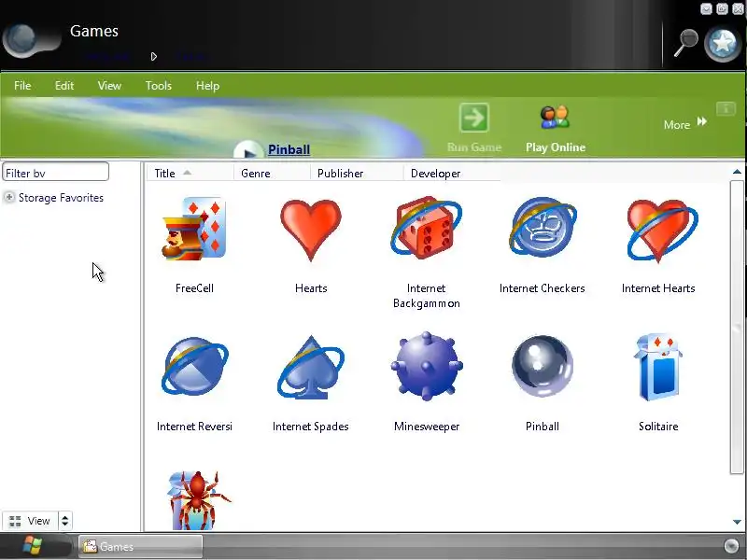
Task: Select the Hearts game icon
Action: coord(311,230)
